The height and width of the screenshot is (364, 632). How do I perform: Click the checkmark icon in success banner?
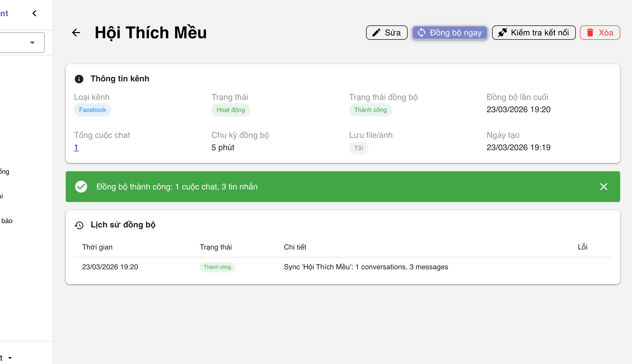click(81, 187)
